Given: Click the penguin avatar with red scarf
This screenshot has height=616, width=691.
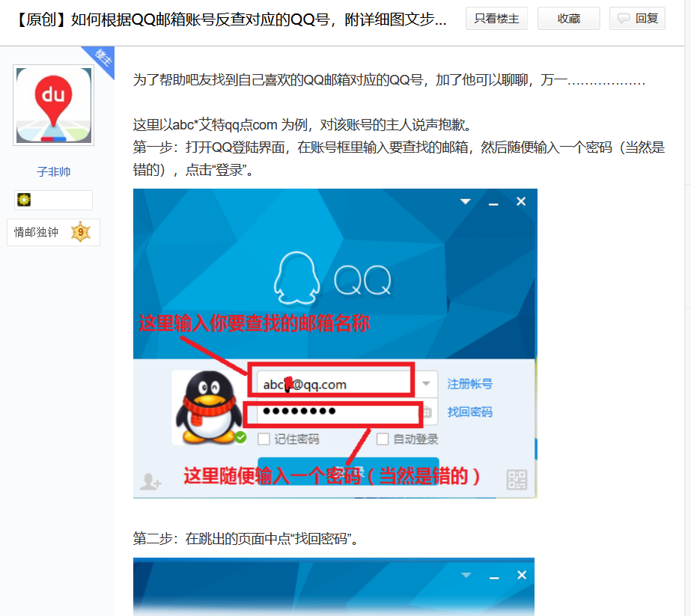Looking at the screenshot, I should (207, 406).
